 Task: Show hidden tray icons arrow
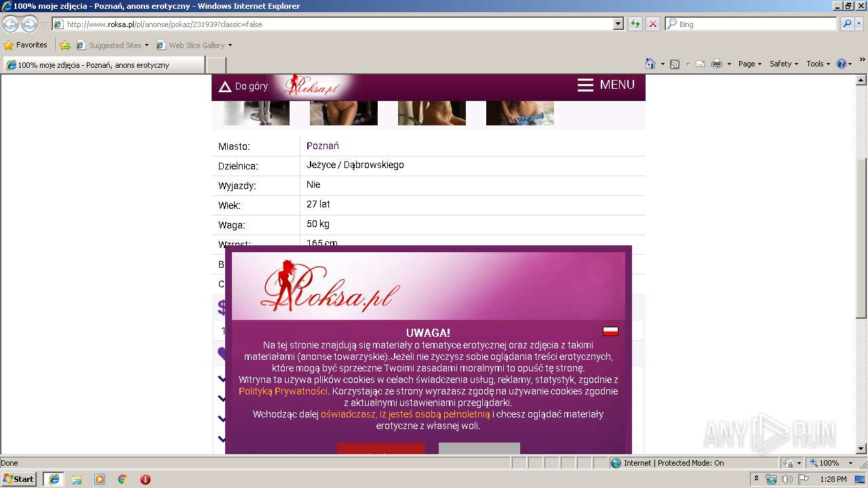(x=756, y=479)
